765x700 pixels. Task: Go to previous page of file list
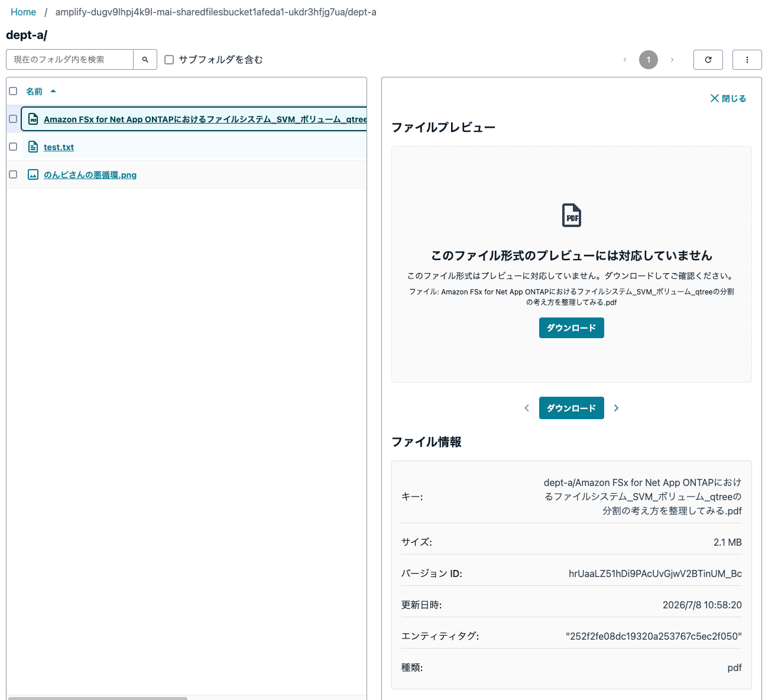(625, 60)
